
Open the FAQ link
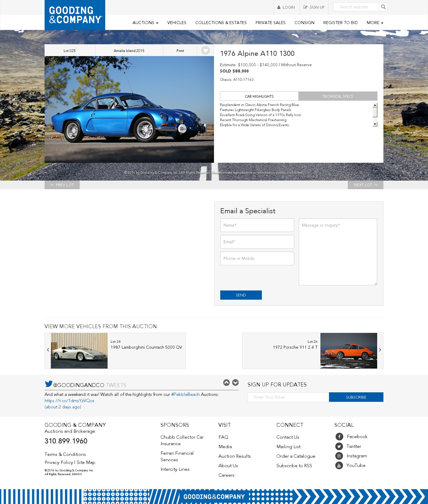224,437
